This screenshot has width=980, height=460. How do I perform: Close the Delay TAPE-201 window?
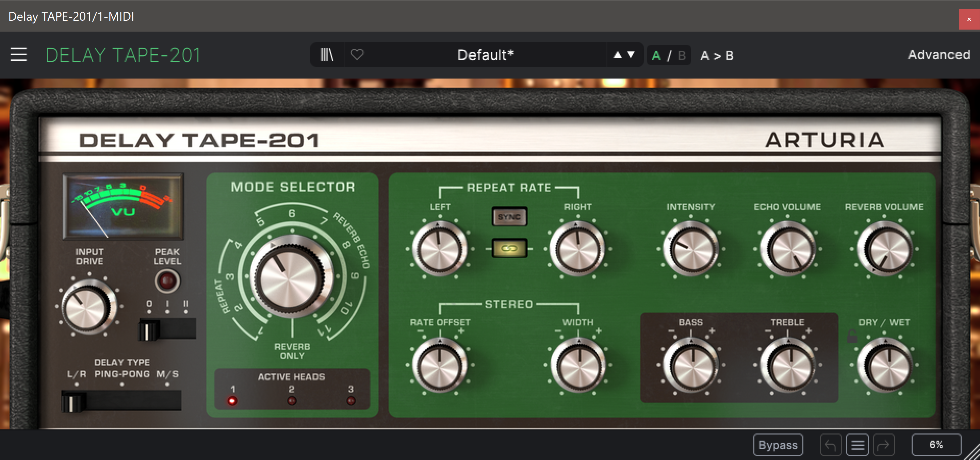[969, 19]
